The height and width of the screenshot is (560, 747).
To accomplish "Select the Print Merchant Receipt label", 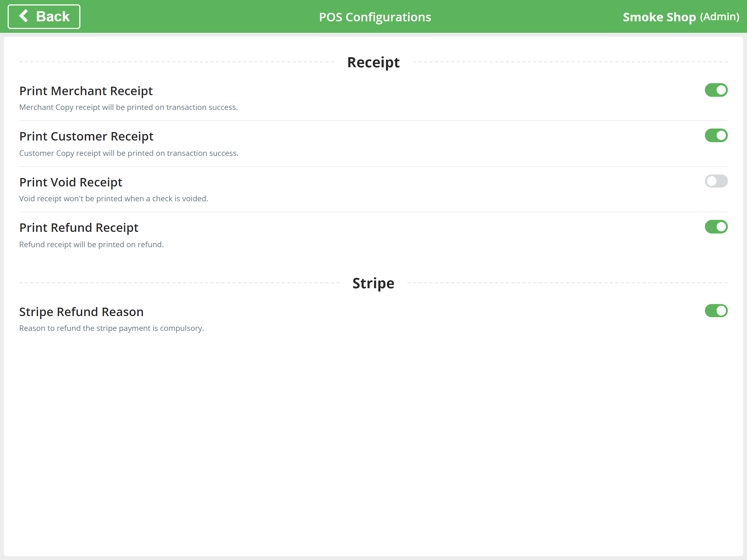I will (86, 91).
